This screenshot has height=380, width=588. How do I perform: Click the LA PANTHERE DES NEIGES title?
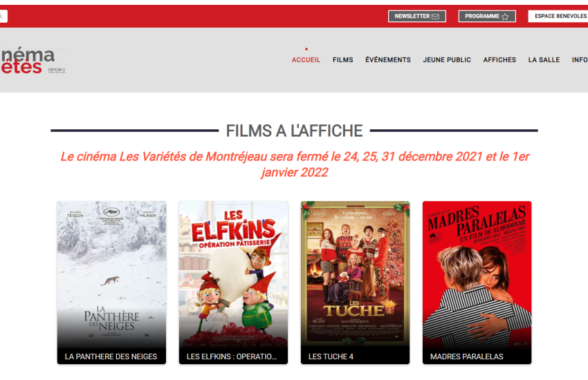[111, 357]
